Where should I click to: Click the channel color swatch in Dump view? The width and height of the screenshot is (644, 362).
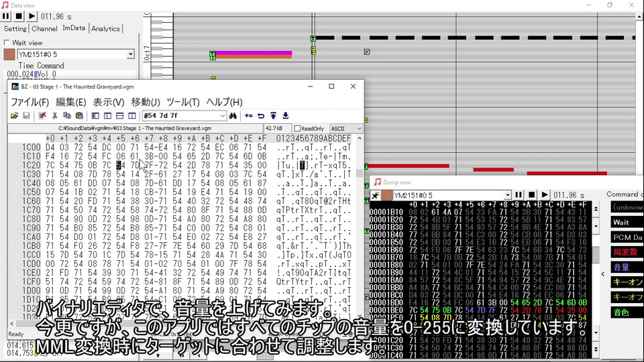click(386, 195)
